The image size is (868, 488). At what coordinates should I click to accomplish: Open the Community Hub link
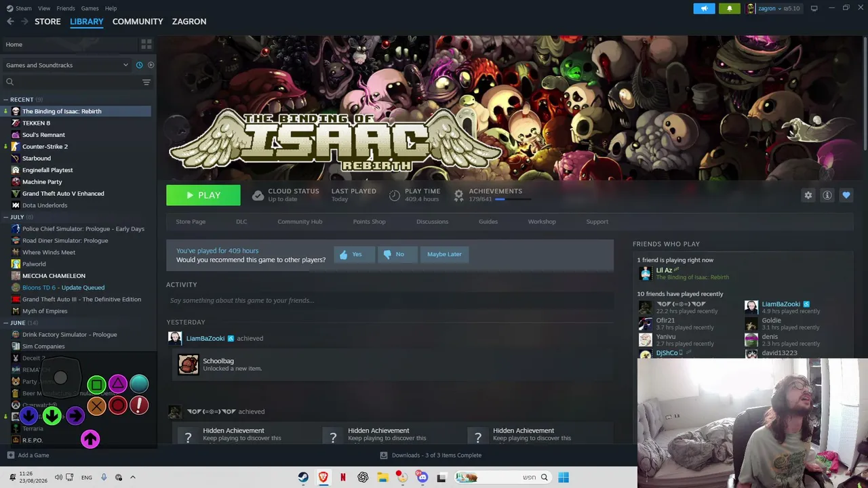click(300, 222)
